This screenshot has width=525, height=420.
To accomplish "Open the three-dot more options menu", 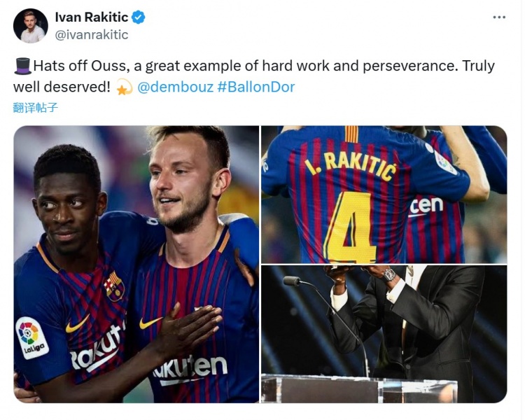I will click(498, 17).
